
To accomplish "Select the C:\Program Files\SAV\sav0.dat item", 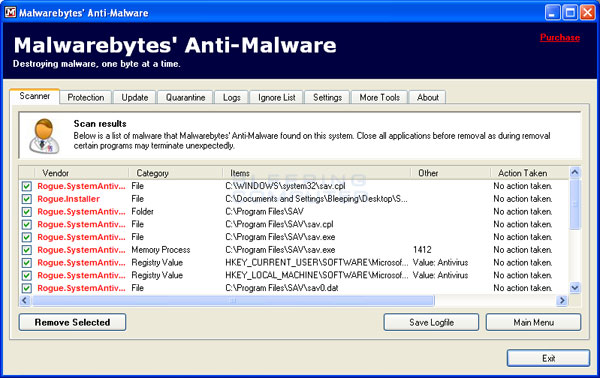I will tap(282, 288).
